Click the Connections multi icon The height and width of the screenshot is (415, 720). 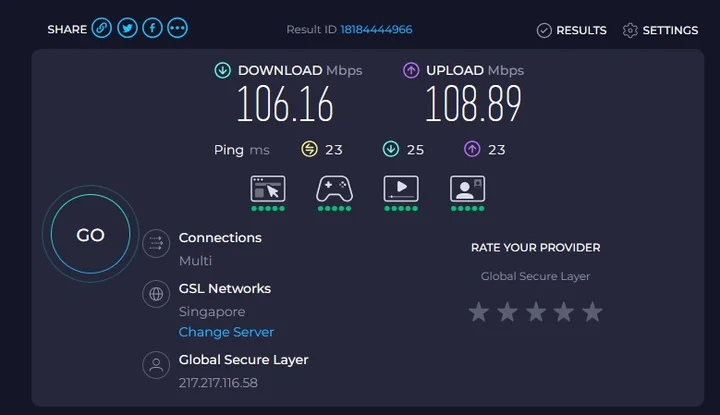click(x=155, y=243)
